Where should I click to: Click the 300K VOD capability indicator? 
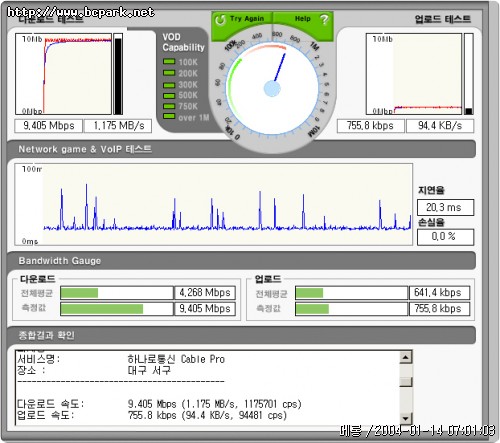click(169, 85)
